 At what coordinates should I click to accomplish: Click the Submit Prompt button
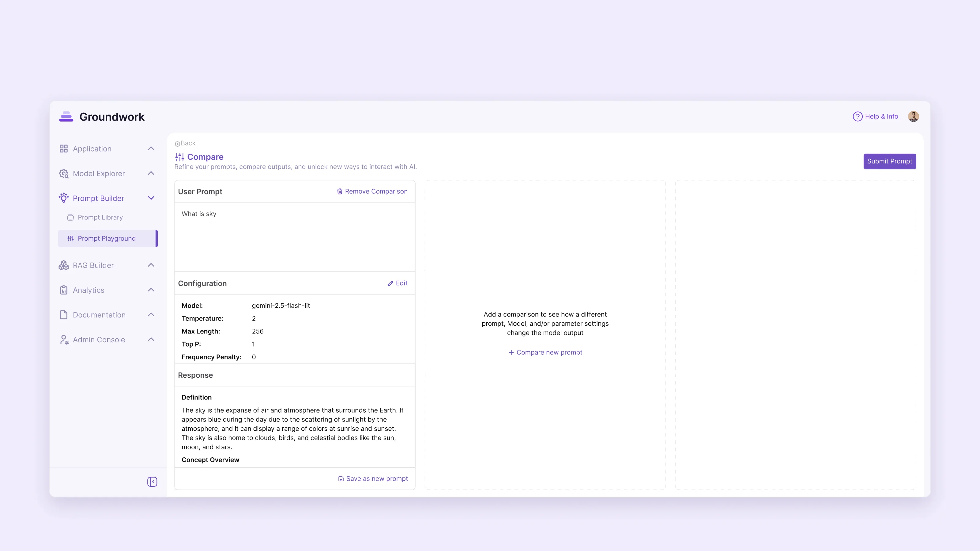[x=889, y=161]
